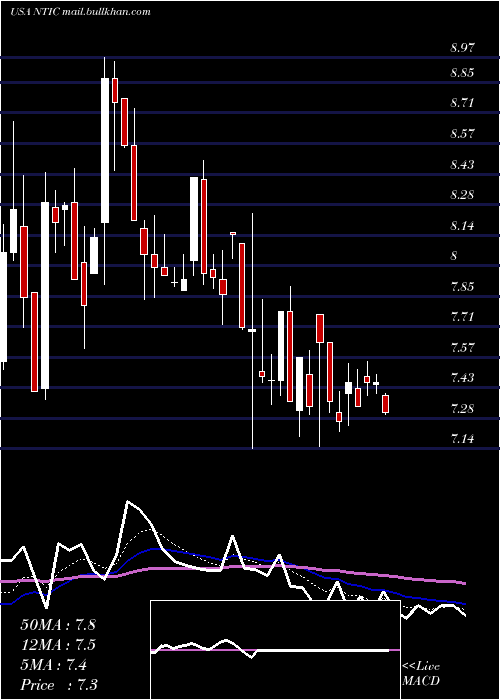Click the 8.97 price axis label
The width and height of the screenshot is (500, 700).
pyautogui.click(x=463, y=48)
